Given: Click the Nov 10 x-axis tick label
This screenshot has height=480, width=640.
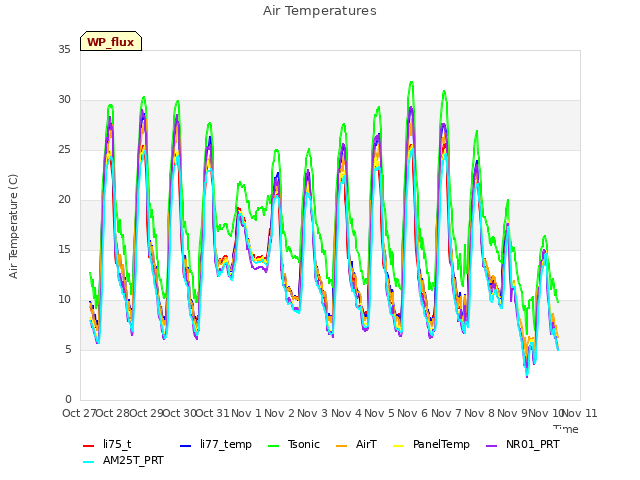Looking at the screenshot, I should click(546, 413).
